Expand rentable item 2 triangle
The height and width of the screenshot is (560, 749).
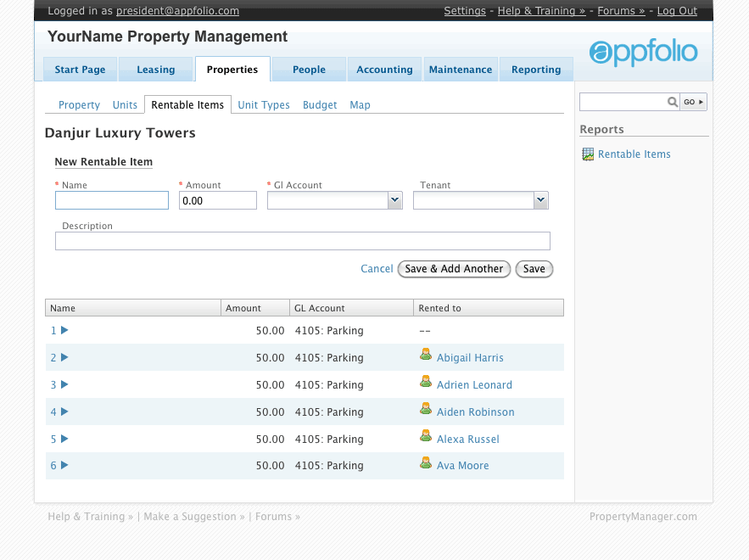tap(64, 357)
